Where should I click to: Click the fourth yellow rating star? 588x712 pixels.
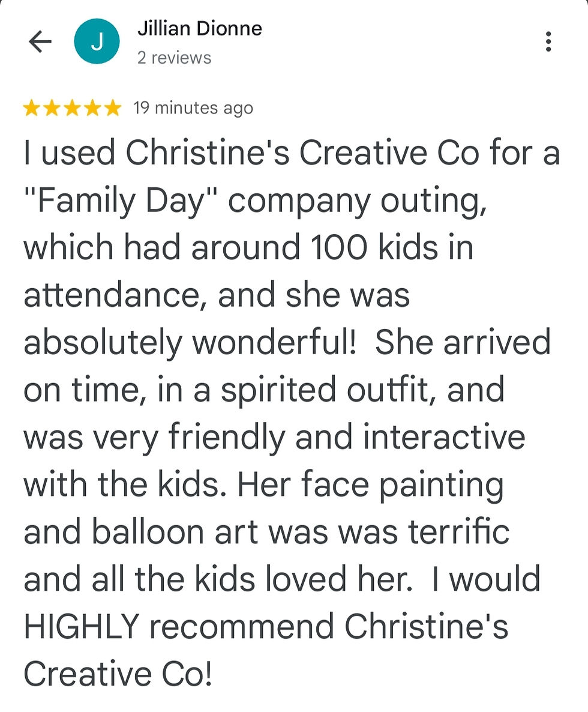point(92,109)
